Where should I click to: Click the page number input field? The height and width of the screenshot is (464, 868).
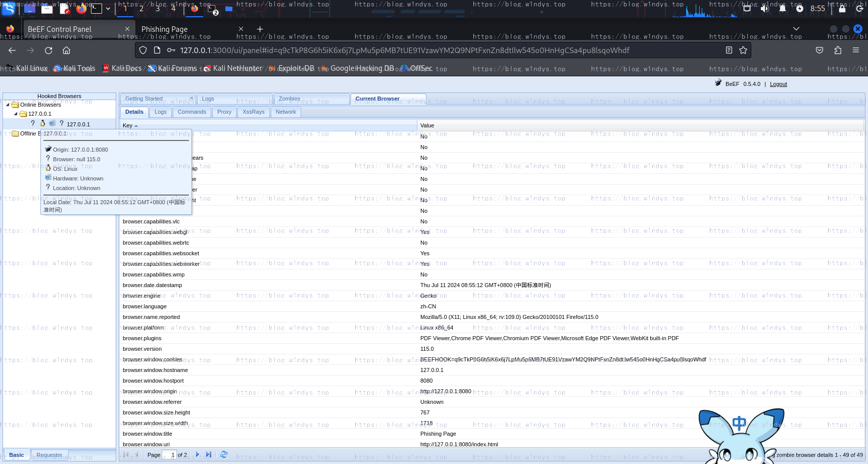[x=169, y=455]
